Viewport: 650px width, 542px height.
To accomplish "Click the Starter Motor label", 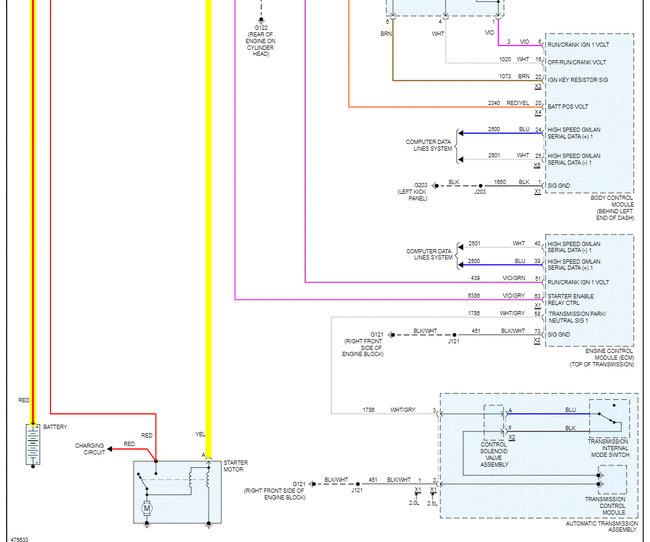I will pyautogui.click(x=235, y=466).
